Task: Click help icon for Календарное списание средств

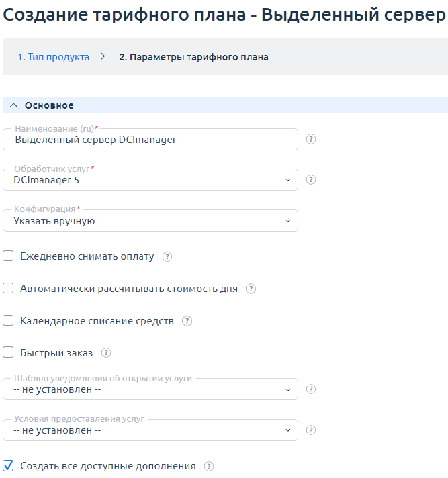Action: [187, 321]
